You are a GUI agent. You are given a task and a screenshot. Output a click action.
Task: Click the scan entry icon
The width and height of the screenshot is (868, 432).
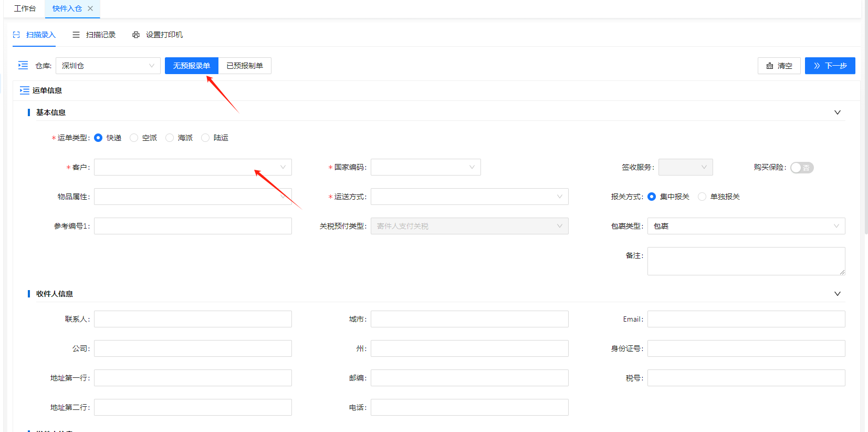[16, 35]
